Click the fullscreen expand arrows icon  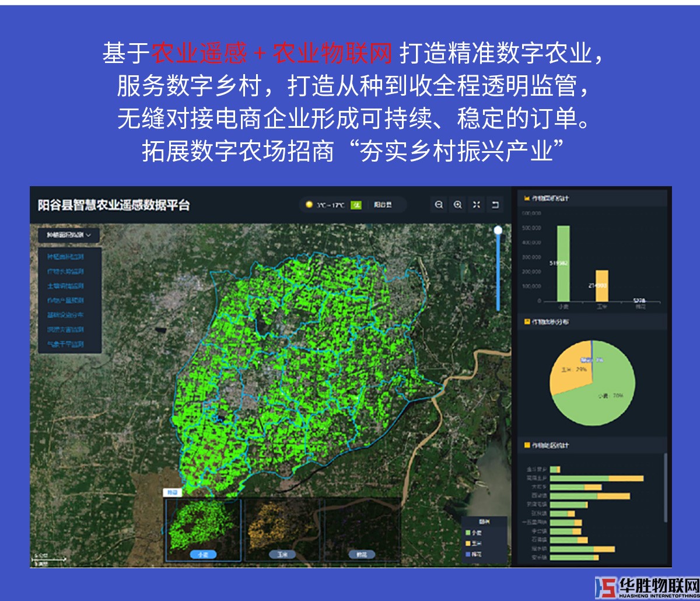pyautogui.click(x=477, y=205)
